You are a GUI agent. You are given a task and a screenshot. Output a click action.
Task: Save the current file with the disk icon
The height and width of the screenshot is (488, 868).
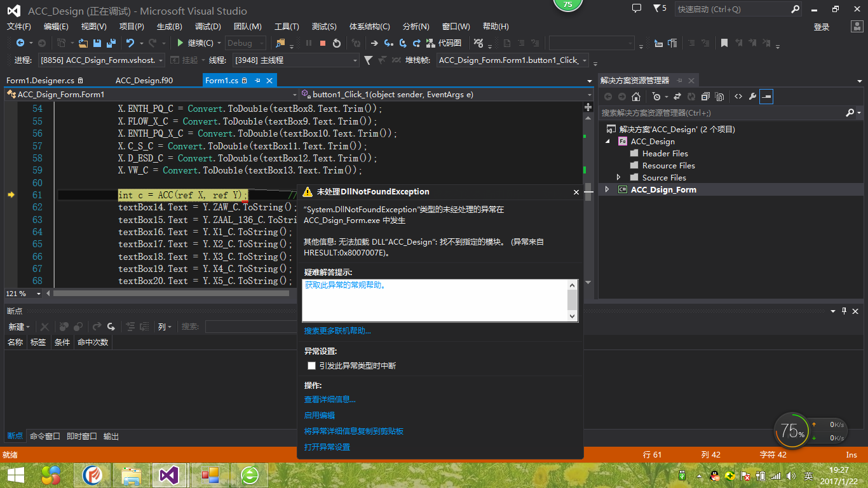[x=97, y=43]
